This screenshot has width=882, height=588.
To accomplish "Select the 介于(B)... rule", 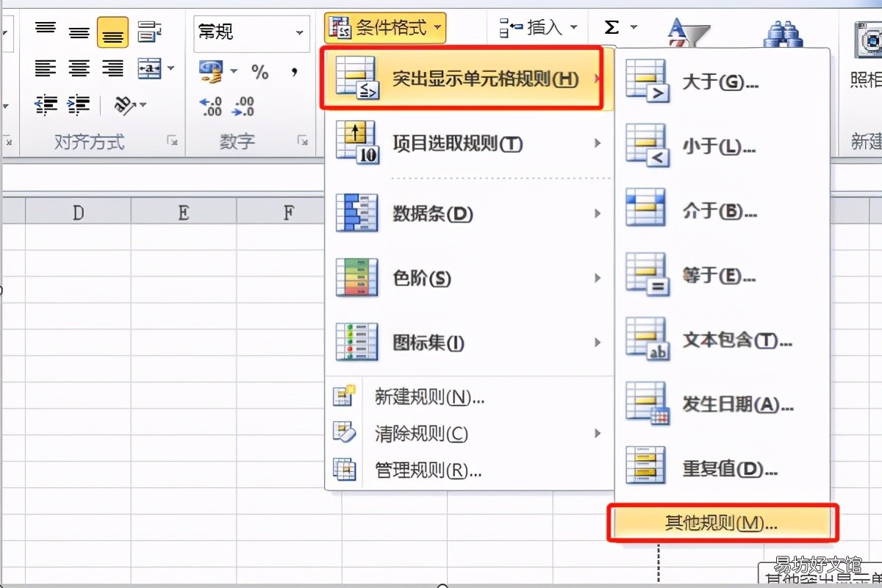I will pyautogui.click(x=723, y=211).
